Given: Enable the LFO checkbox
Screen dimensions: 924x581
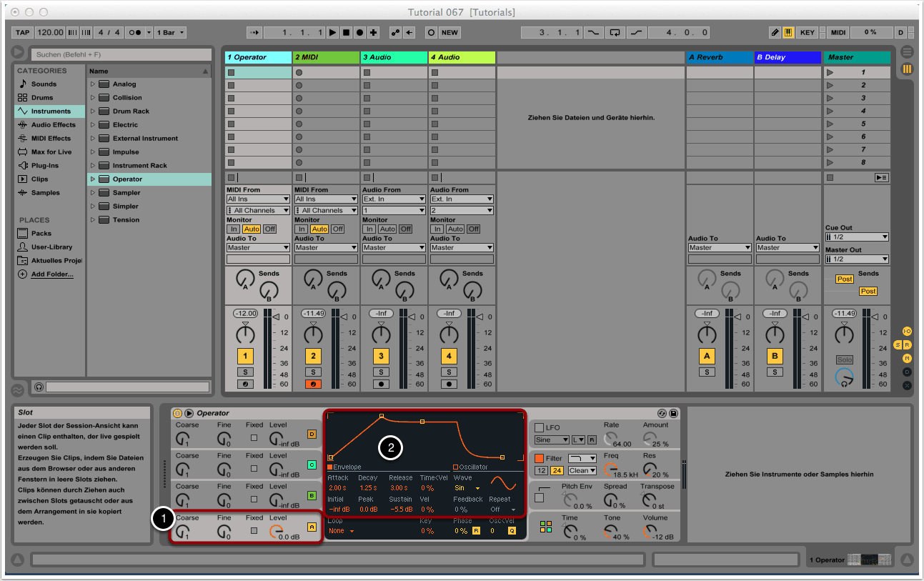Looking at the screenshot, I should [540, 427].
